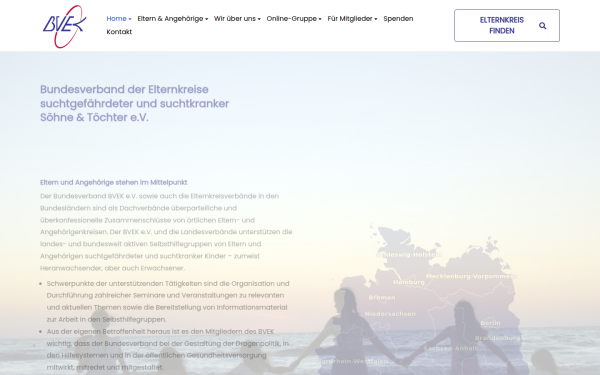The image size is (600, 375).
Task: Select Schleswig-Holstein on the map
Action: (409, 254)
